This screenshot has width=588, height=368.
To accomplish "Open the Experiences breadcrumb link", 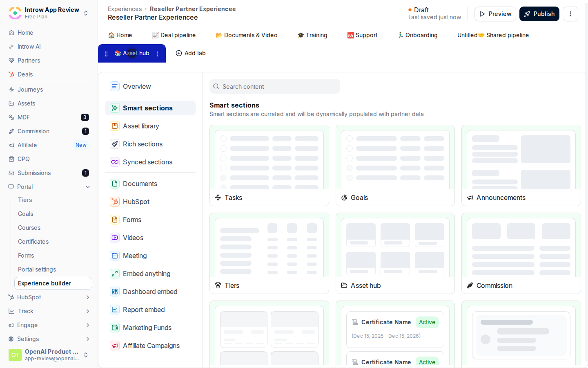I will pos(125,9).
